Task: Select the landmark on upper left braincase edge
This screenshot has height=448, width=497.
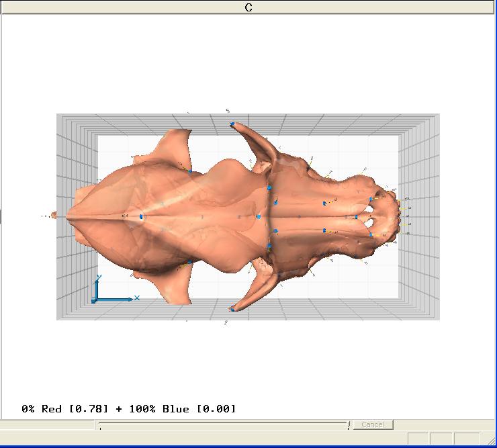Action: click(x=190, y=171)
